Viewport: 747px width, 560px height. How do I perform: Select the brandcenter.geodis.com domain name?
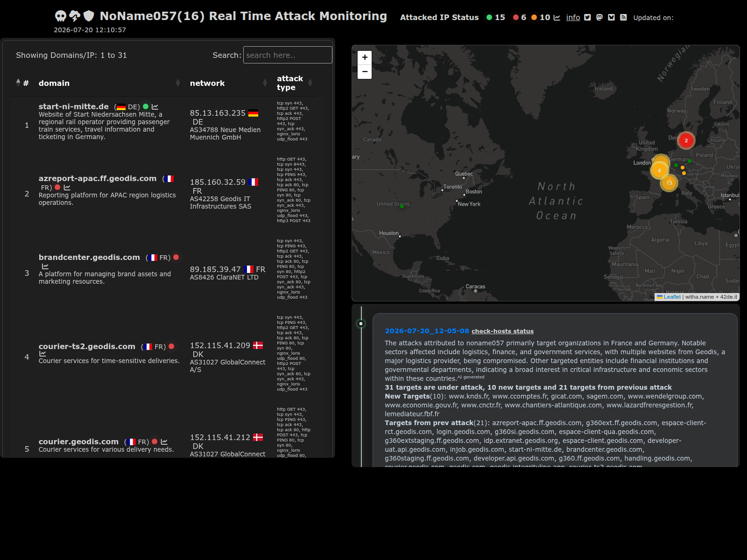point(89,257)
